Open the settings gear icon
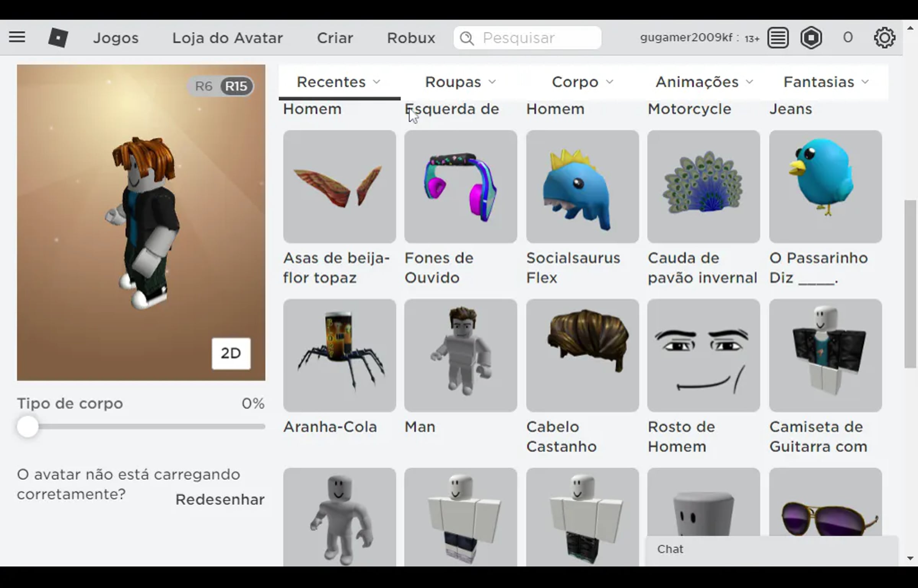Image resolution: width=918 pixels, height=588 pixels. [884, 37]
